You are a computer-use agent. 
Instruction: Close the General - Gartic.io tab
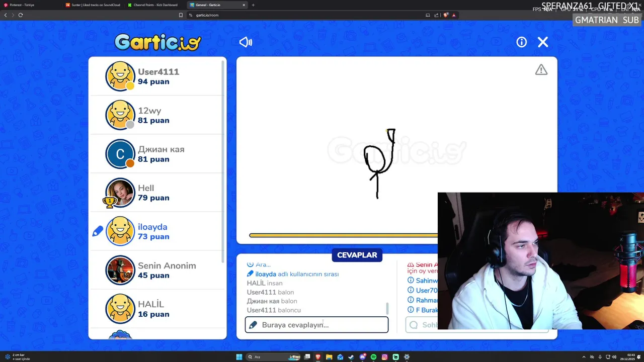coord(244,5)
